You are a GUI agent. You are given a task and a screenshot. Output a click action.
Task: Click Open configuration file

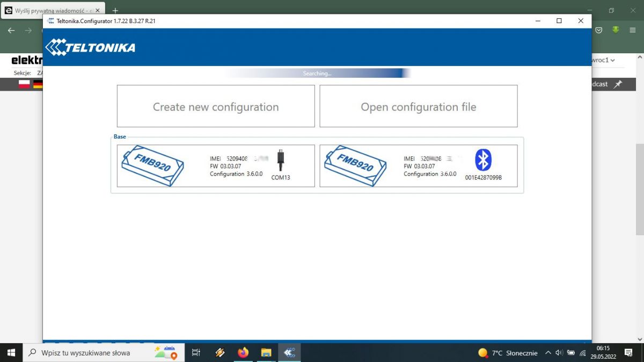point(419,106)
